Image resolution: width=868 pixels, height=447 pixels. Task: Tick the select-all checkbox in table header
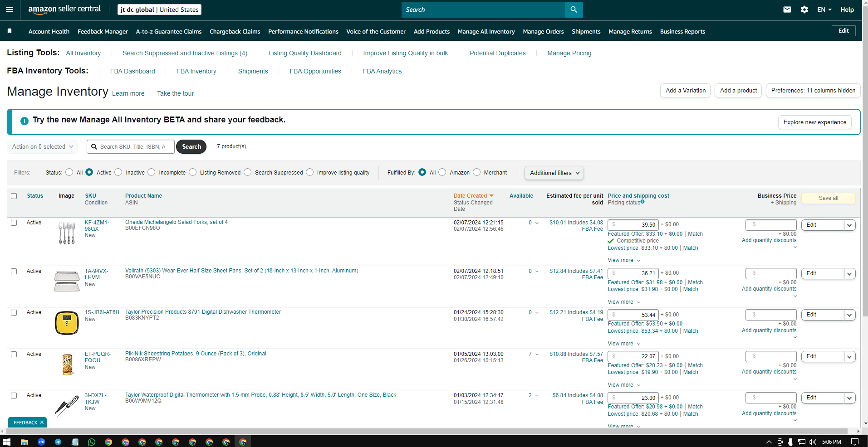14,196
